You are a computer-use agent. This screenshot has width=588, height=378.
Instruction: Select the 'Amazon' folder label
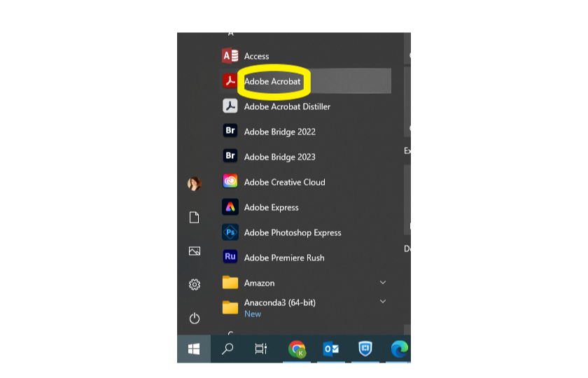260,283
